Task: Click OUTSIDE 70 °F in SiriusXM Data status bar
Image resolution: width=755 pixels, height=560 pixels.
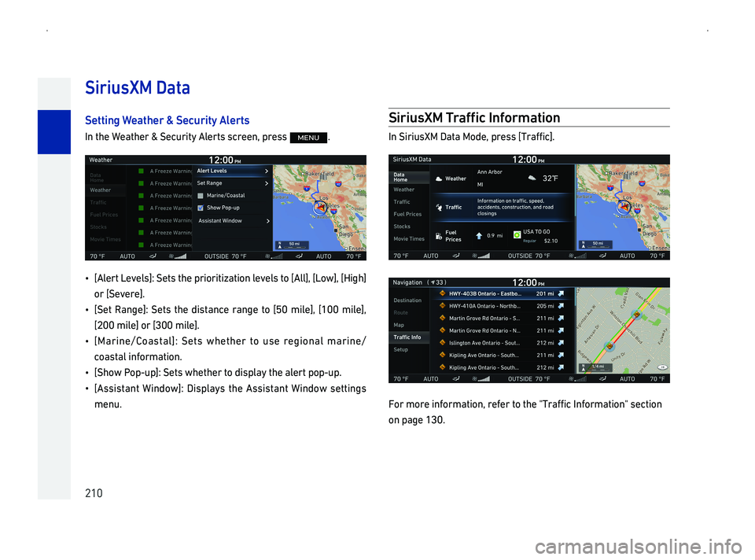Action: click(529, 256)
